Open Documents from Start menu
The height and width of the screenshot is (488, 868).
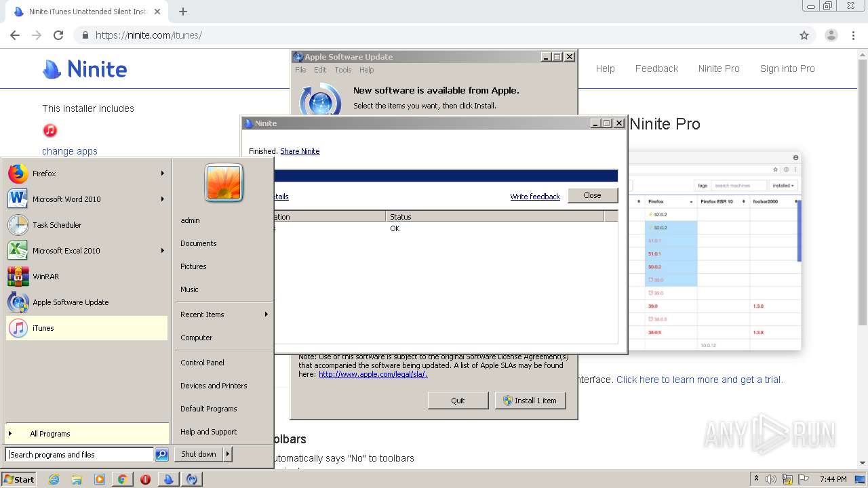pos(199,243)
